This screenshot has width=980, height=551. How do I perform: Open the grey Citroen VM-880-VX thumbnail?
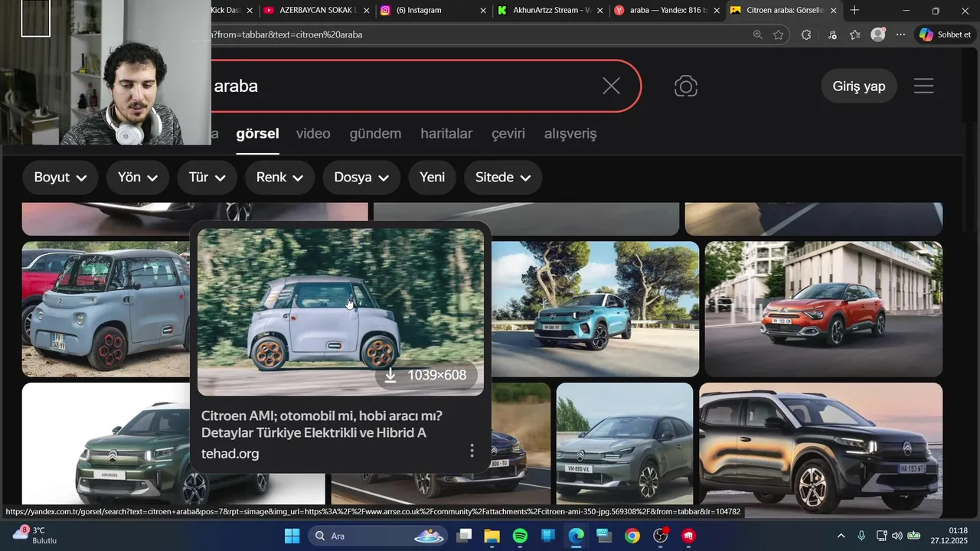625,444
